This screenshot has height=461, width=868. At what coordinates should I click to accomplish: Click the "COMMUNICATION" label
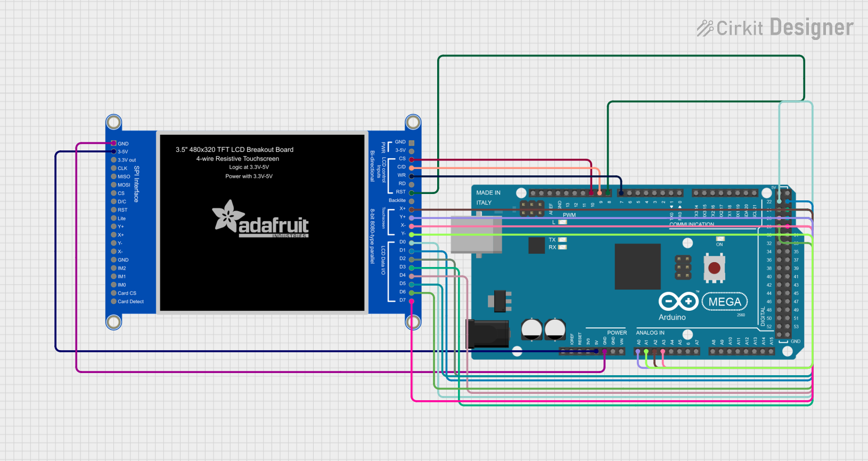point(692,224)
